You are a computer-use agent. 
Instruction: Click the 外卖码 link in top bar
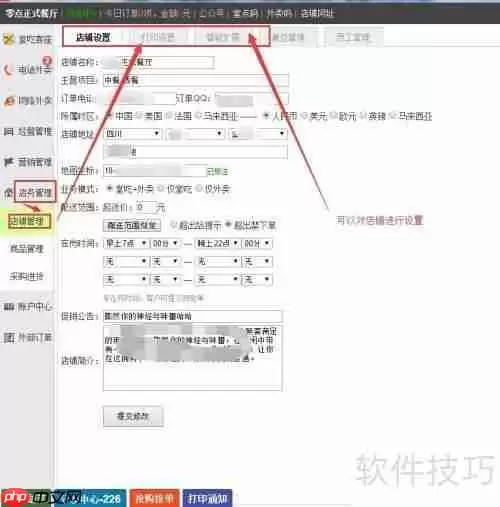(x=279, y=13)
